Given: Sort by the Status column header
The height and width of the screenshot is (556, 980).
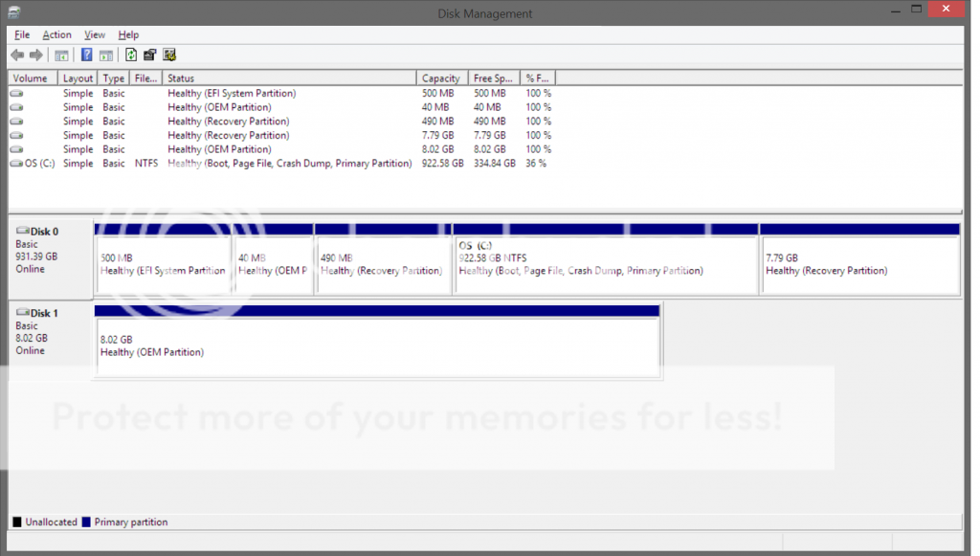Looking at the screenshot, I should pyautogui.click(x=287, y=78).
